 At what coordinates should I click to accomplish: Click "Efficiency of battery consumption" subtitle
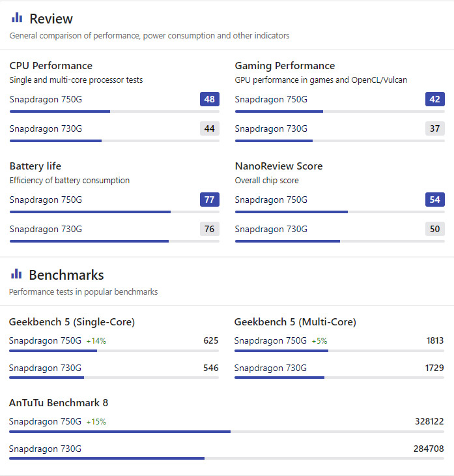[x=70, y=181]
